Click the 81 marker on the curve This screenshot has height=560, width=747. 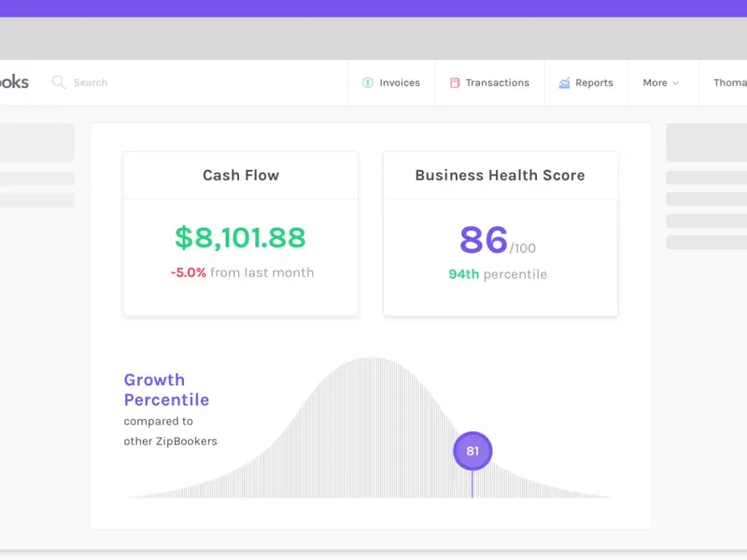coord(472,451)
